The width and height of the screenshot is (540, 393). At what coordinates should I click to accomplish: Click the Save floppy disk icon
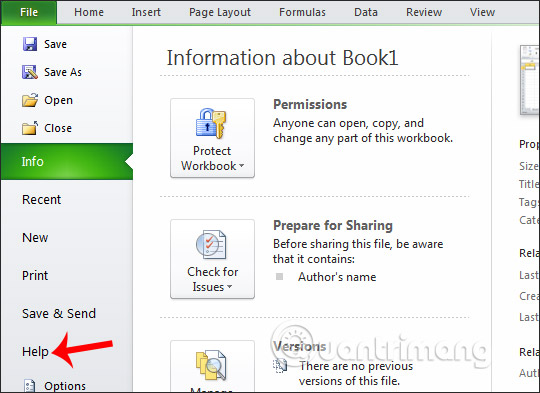coord(30,44)
